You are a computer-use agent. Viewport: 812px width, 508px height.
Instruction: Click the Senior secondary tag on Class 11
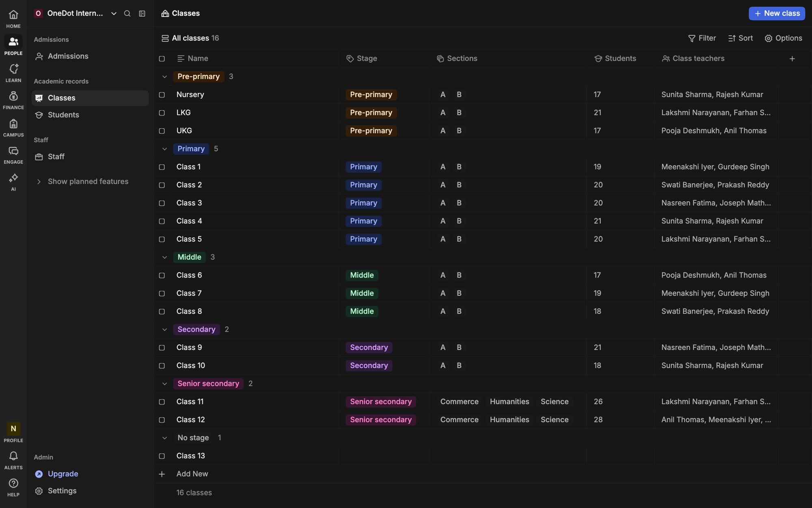coord(380,402)
